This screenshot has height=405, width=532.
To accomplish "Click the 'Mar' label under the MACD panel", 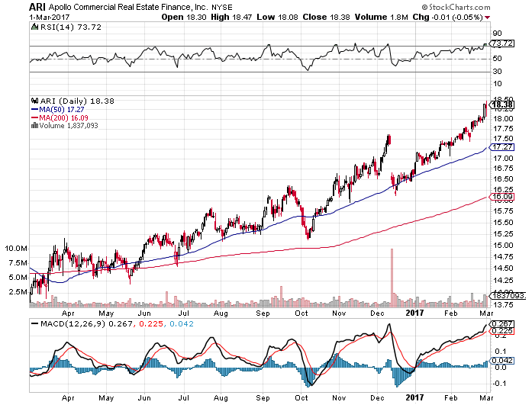I will (x=486, y=397).
